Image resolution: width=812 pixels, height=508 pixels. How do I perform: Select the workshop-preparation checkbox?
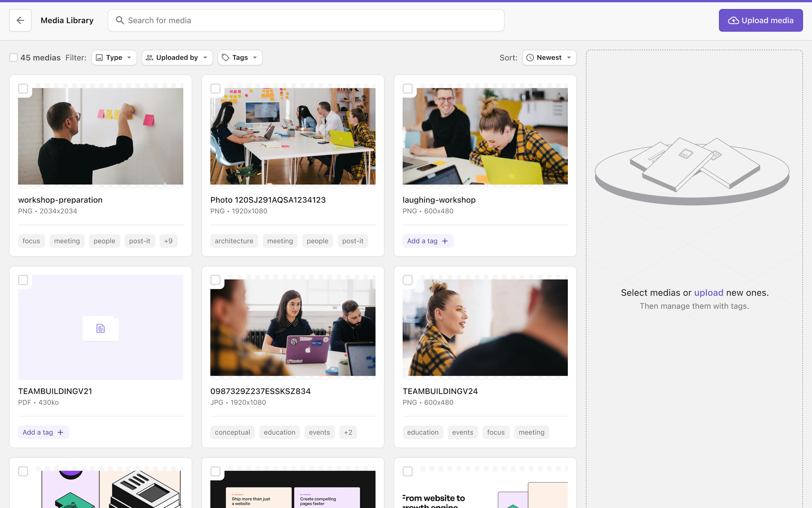tap(23, 89)
